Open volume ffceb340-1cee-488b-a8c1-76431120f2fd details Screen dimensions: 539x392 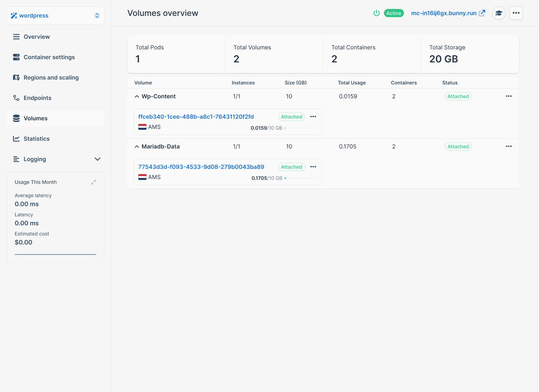coord(196,117)
